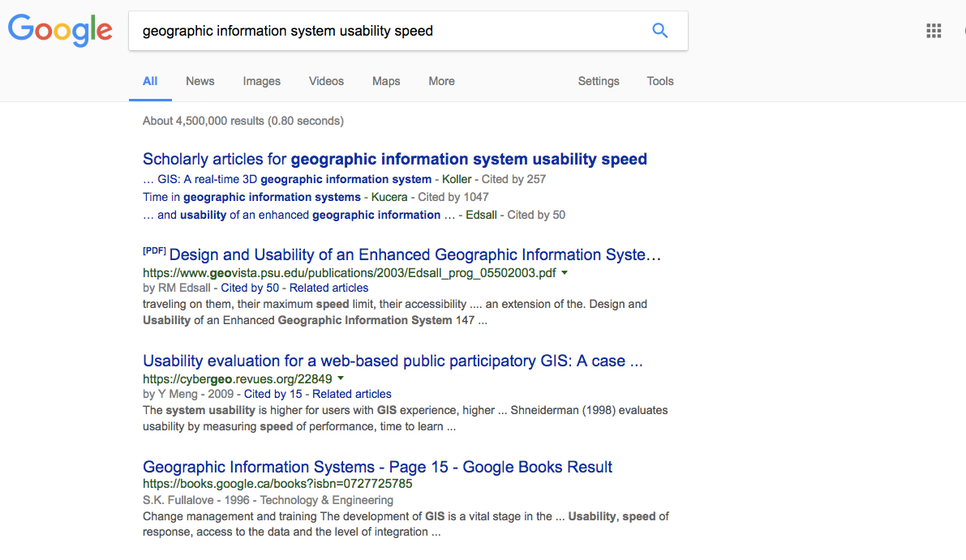Click the cybergeo.revues.org/22849 URL text
The width and height of the screenshot is (966, 560).
coord(237,379)
